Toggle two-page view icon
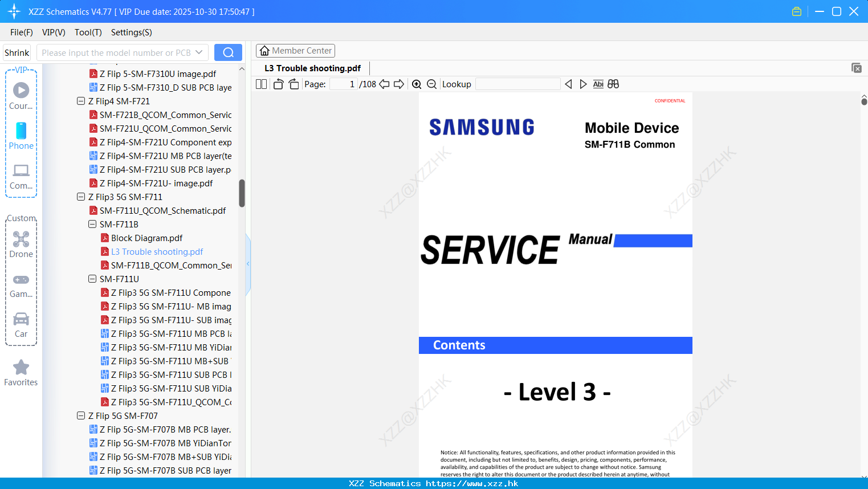This screenshot has height=489, width=868. coord(261,84)
